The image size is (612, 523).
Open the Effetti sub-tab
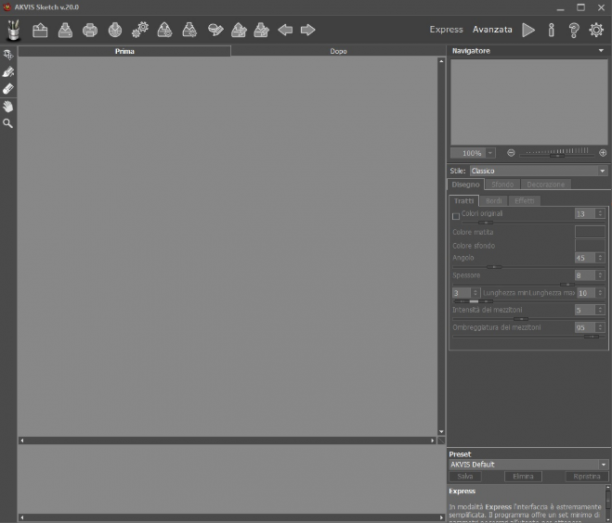(524, 201)
